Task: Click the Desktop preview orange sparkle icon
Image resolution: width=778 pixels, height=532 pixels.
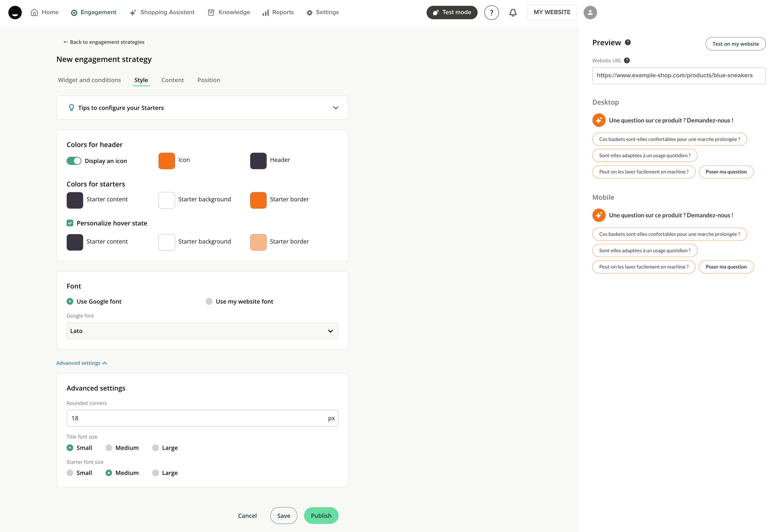Action: [x=599, y=120]
